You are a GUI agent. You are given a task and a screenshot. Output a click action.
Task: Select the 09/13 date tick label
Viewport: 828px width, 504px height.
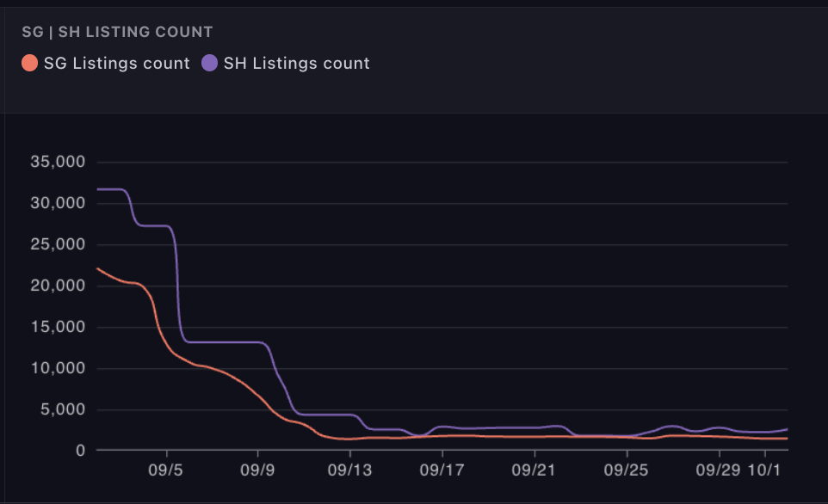pos(349,470)
